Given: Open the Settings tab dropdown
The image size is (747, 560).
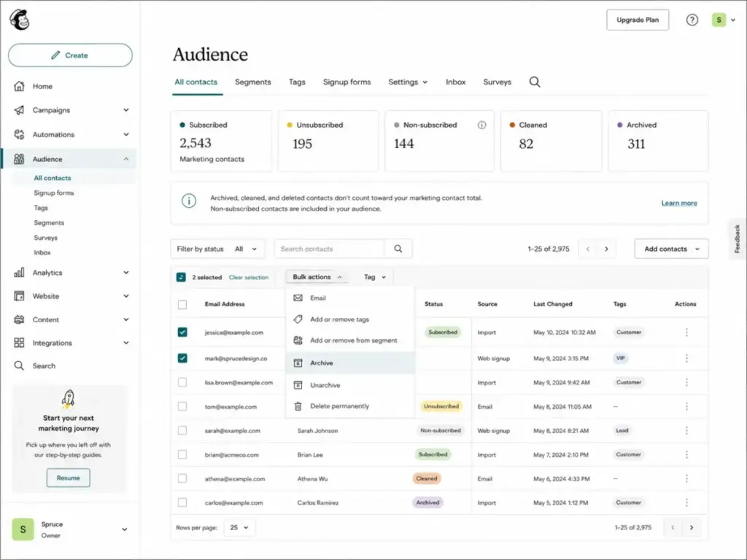Looking at the screenshot, I should (408, 82).
